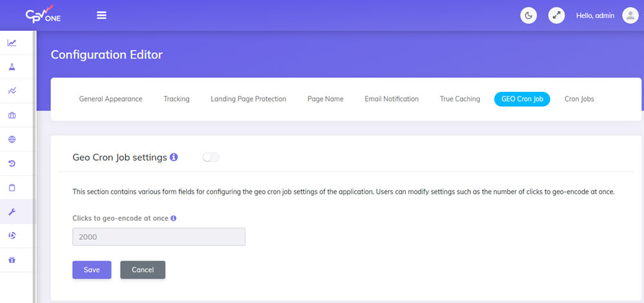Focus the clicks to geo-encode input field

click(x=159, y=237)
